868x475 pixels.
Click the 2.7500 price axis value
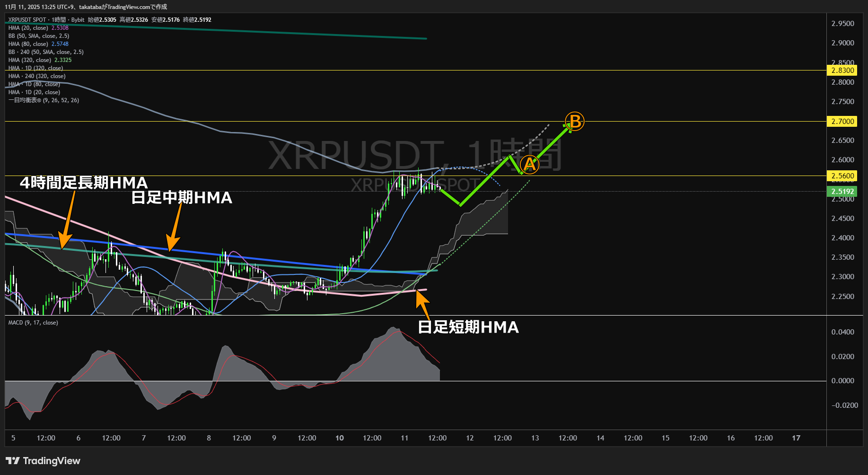[843, 102]
